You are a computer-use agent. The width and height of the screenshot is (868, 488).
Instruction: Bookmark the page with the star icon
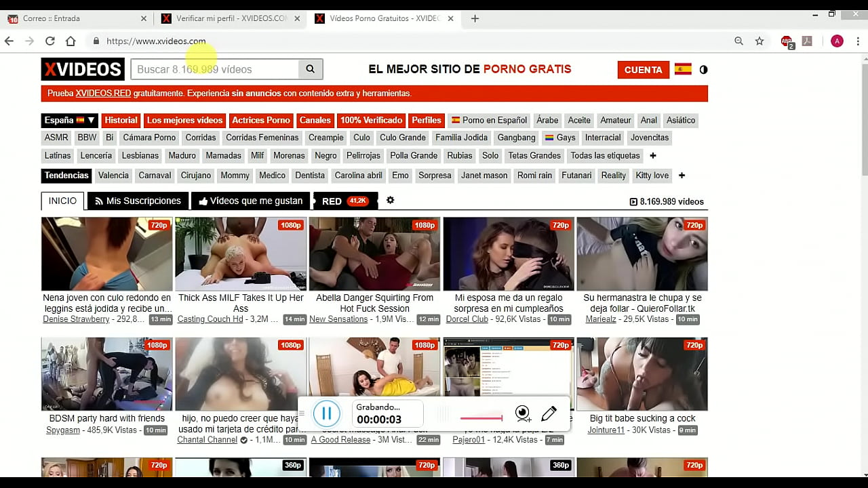(x=759, y=41)
